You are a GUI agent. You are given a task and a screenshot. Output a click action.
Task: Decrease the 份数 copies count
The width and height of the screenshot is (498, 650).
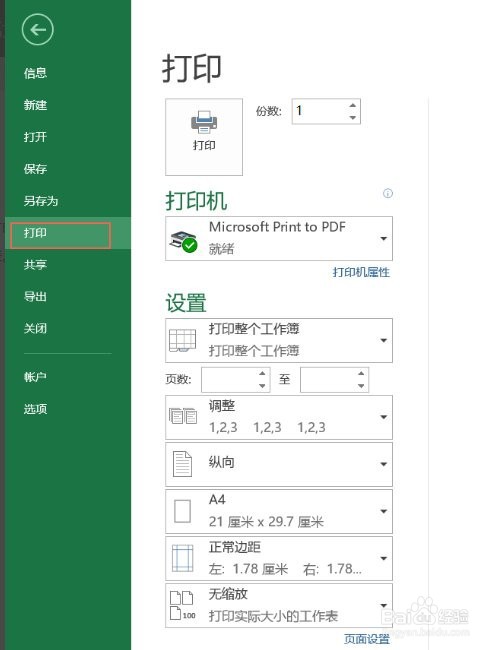[x=352, y=117]
